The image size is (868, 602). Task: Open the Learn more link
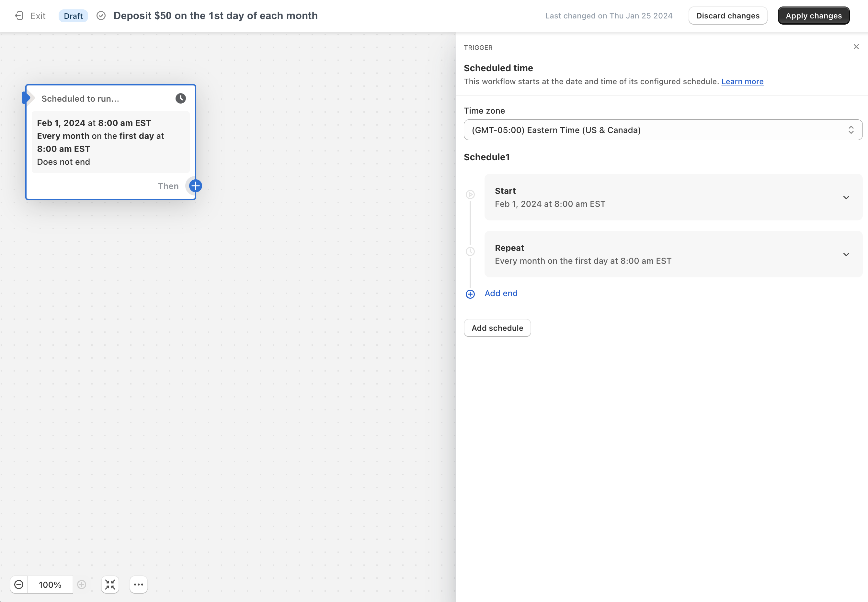point(742,82)
